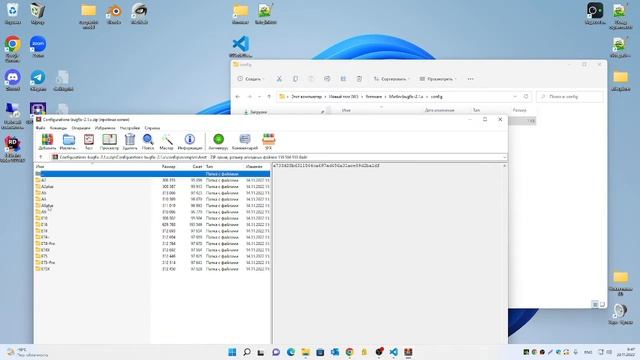Click 'firmware' in Explorer breadcrumb

pyautogui.click(x=374, y=97)
